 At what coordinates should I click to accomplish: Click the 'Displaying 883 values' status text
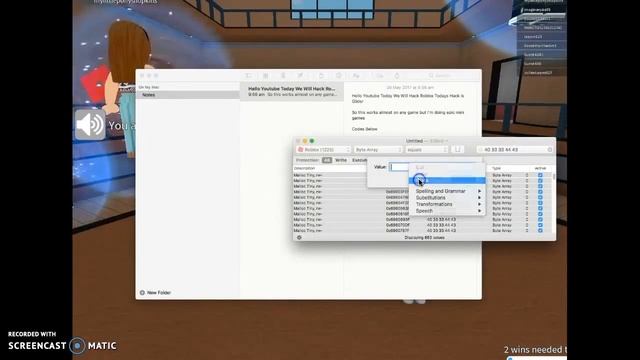424,238
